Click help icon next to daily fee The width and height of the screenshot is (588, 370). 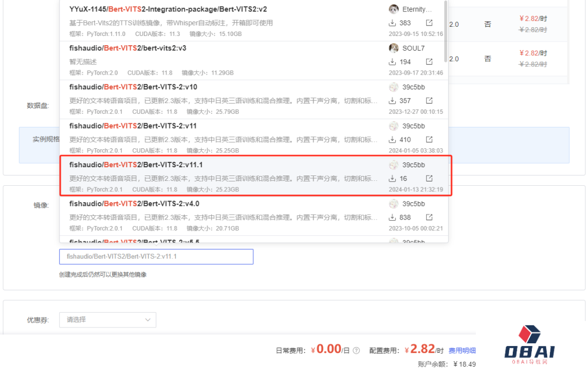tap(356, 350)
